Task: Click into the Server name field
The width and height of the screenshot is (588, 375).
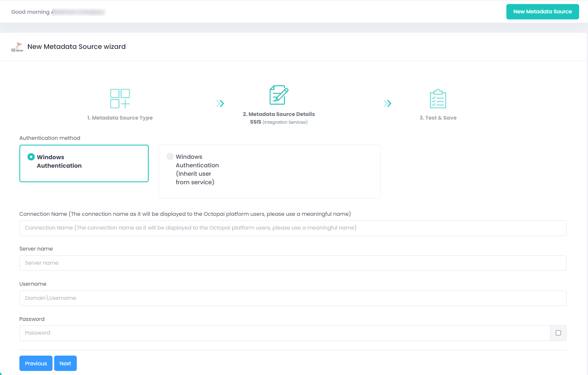Action: [x=293, y=263]
